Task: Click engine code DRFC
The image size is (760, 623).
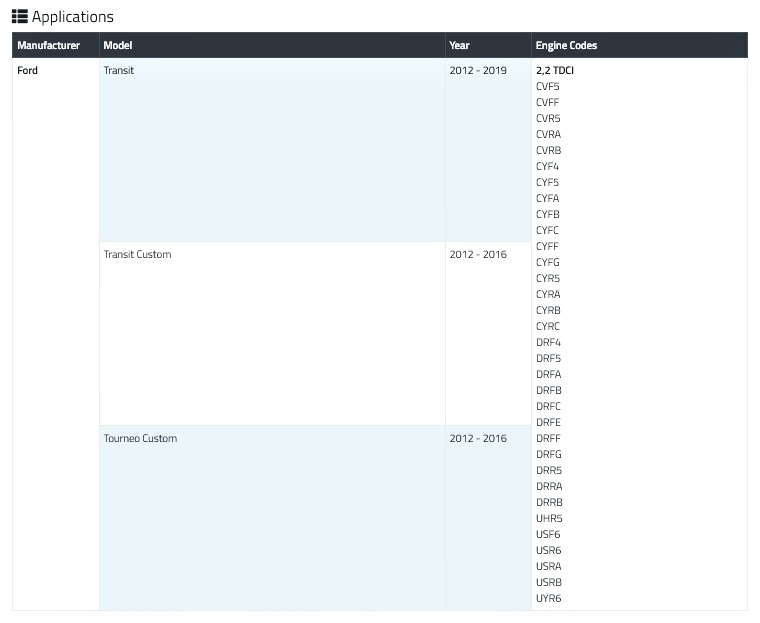Action: [x=548, y=406]
